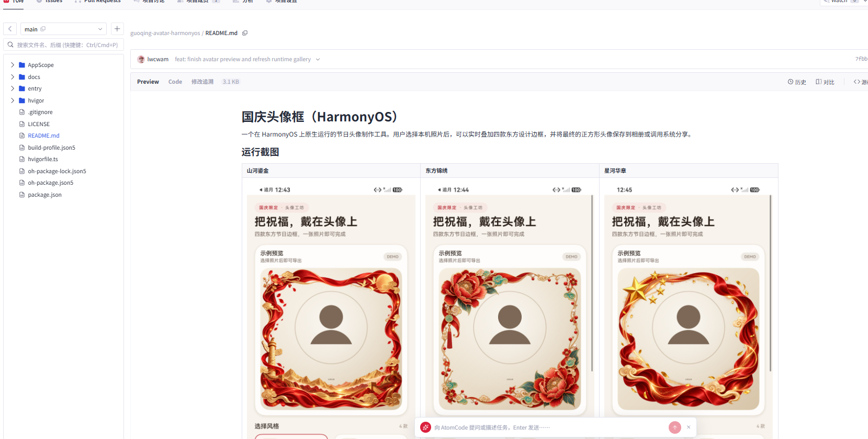Open the hvigor folder row
Viewport: 868px width, 439px height.
click(x=64, y=100)
